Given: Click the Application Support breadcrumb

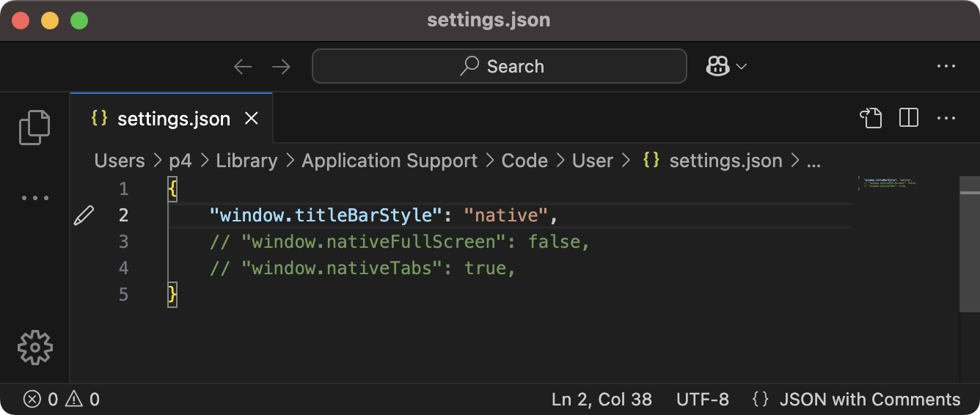Looking at the screenshot, I should [390, 161].
